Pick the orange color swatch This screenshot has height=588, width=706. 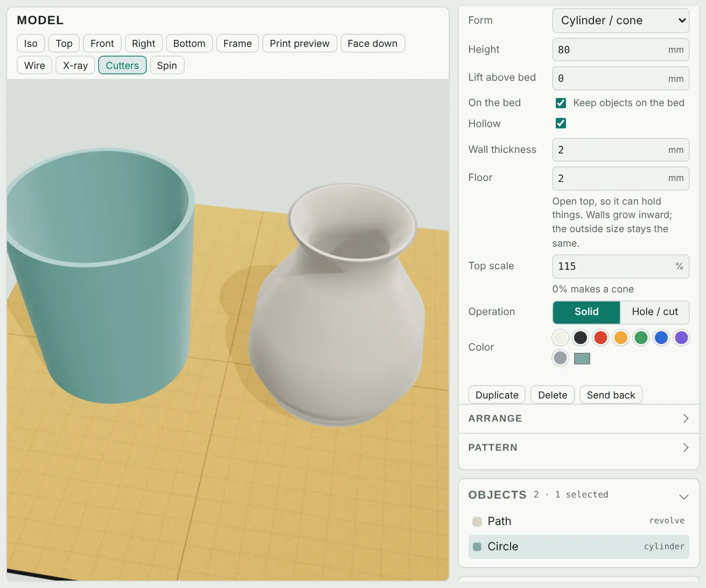[x=621, y=338]
